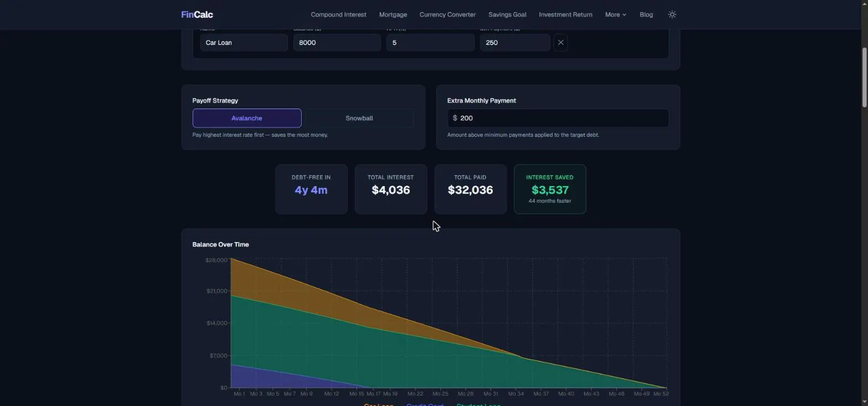Viewport: 868px width, 406px height.
Task: Open the Compound Interest calculator
Action: click(x=338, y=14)
